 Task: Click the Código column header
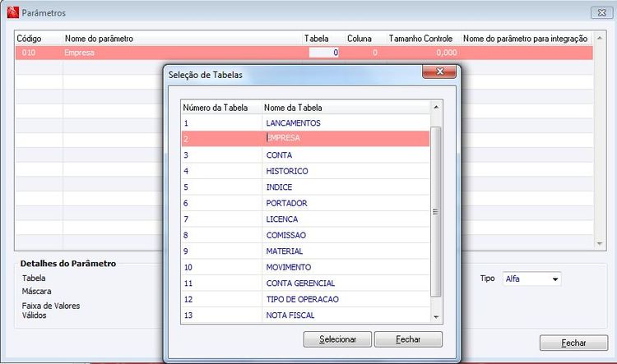(39, 39)
